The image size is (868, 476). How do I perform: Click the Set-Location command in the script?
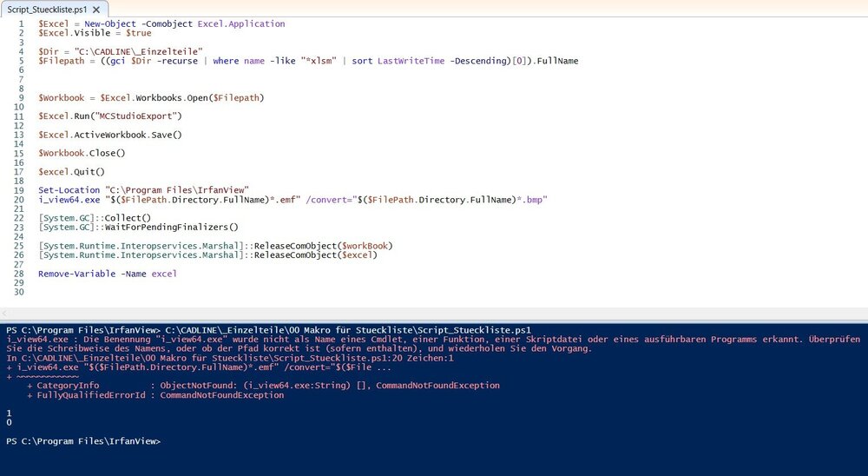(68, 189)
